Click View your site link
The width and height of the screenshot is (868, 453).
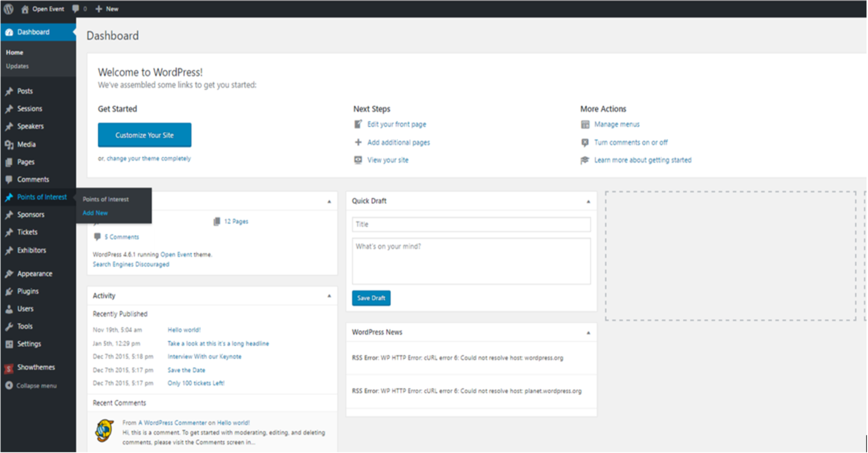point(388,160)
